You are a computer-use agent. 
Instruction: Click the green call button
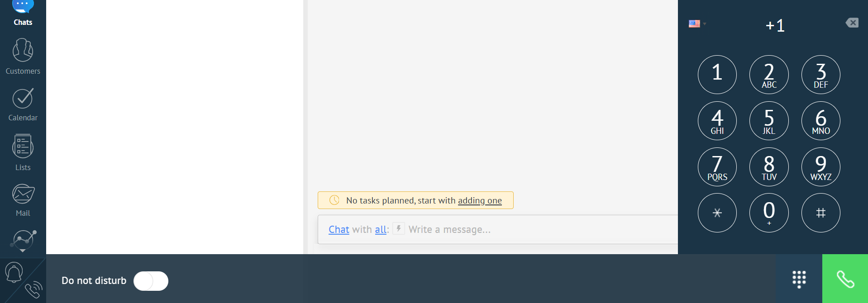point(845,279)
